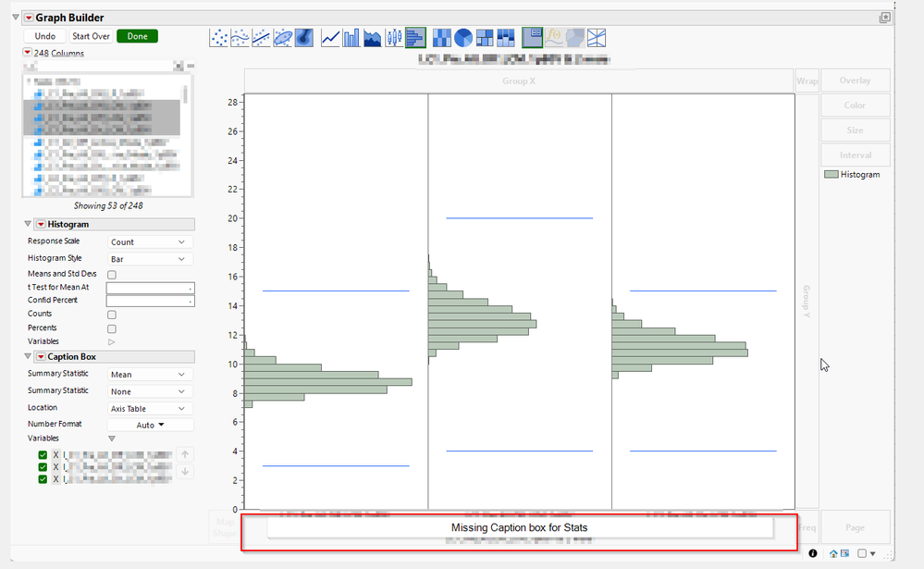924x569 pixels.
Task: Select the Line of Fit element icon
Action: pyautogui.click(x=261, y=38)
